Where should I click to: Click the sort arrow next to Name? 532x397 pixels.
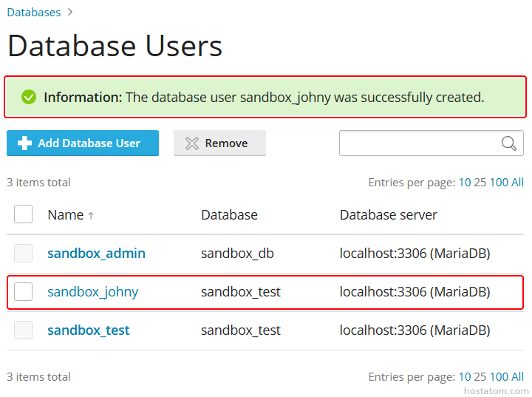coord(91,216)
